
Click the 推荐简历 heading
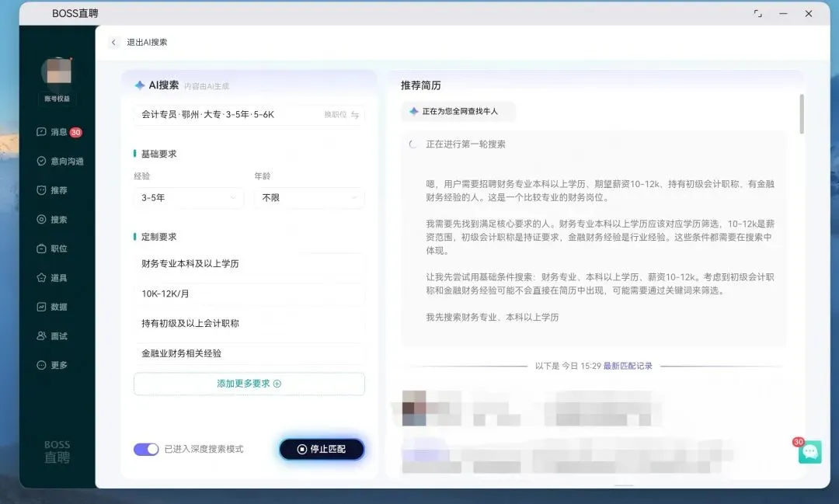421,85
